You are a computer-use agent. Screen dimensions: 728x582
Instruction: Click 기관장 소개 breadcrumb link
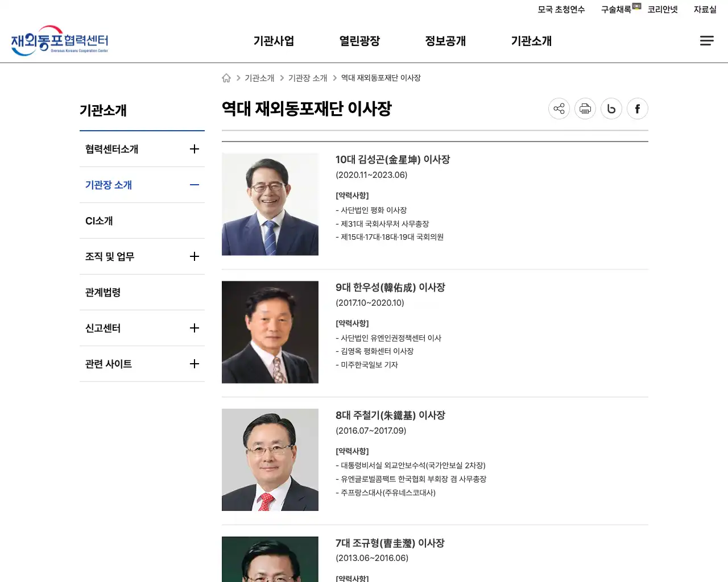(308, 78)
